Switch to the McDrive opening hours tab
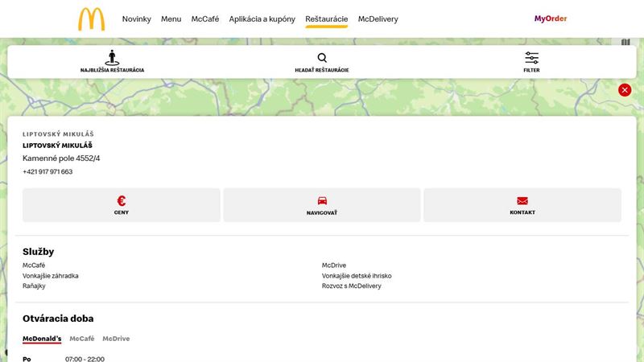Viewport: 644px width, 362px height. [116, 339]
